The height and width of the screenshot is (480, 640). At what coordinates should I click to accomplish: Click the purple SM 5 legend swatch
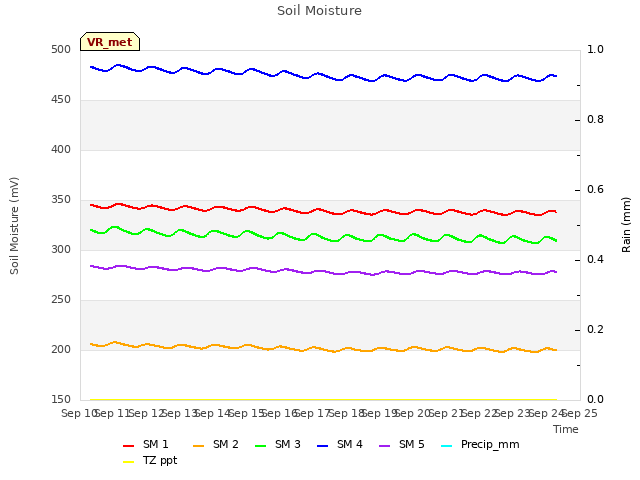(384, 446)
